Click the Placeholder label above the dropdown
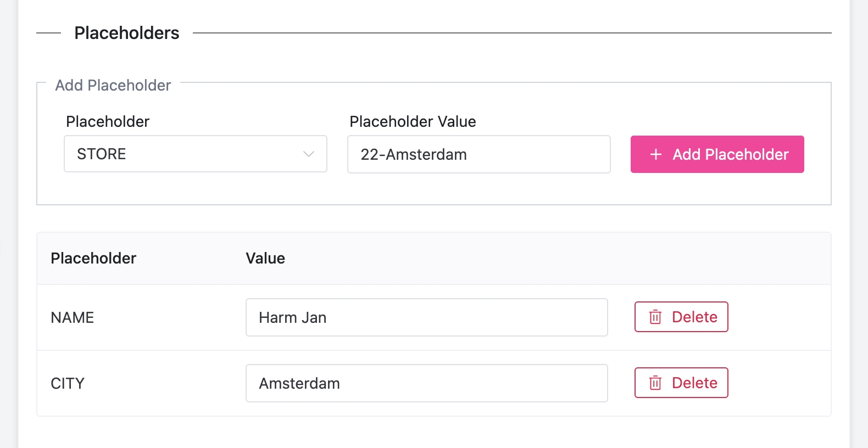Screen dimensions: 868x448 point(108,122)
